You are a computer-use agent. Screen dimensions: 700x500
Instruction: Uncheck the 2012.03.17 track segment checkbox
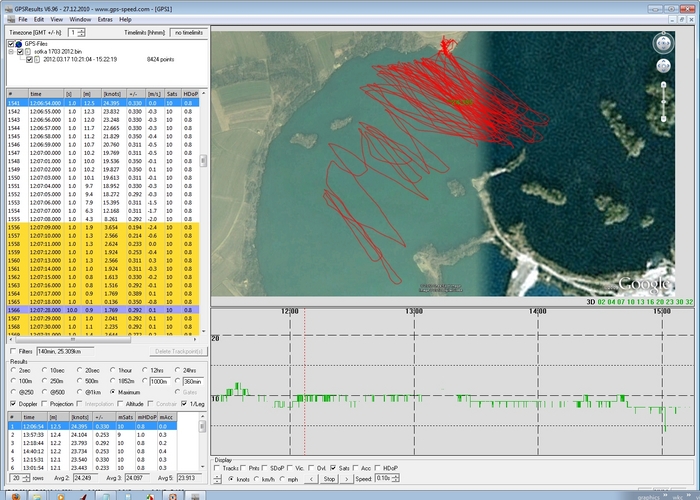coord(29,59)
